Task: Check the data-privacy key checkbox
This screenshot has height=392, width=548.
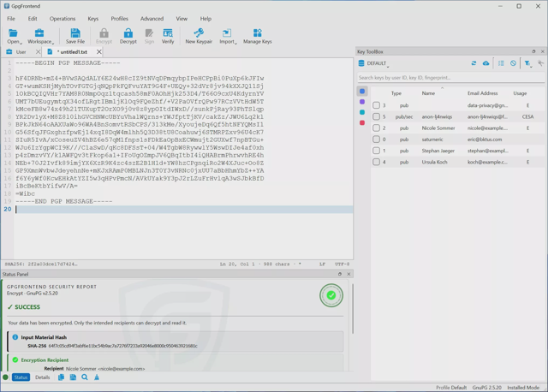Action: pos(376,105)
